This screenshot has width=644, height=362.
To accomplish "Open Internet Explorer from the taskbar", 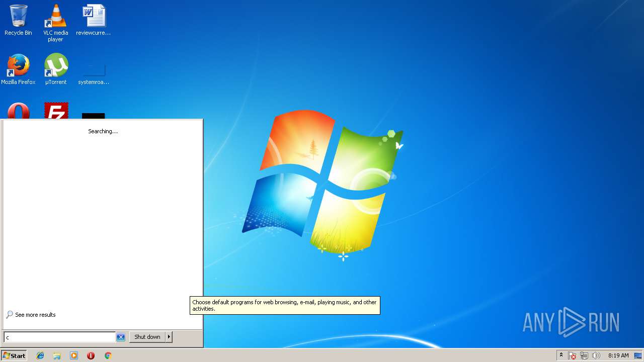I will tap(40, 355).
